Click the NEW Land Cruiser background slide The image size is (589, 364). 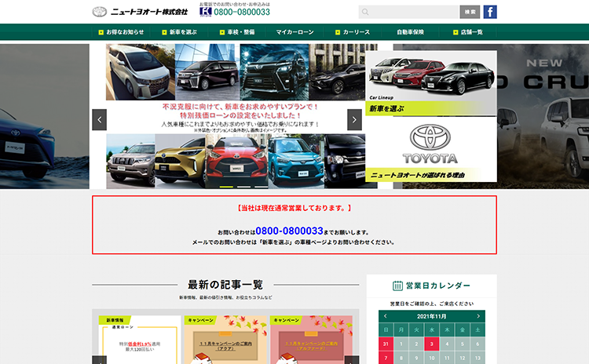(543, 116)
